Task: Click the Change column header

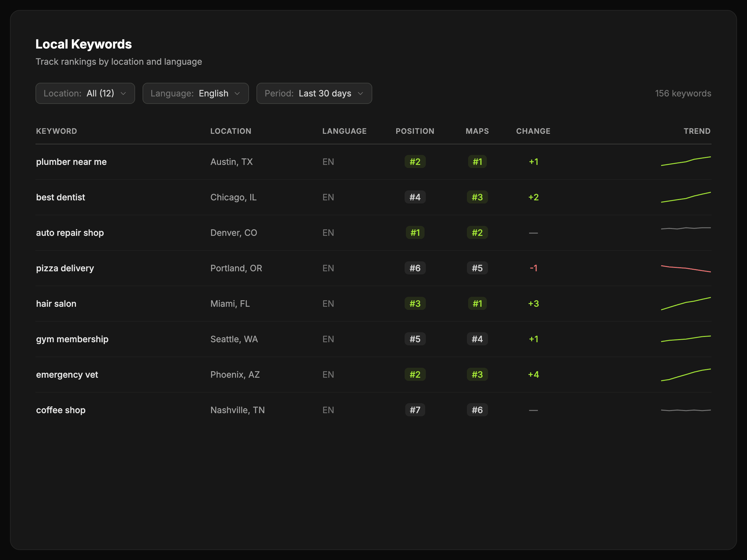Action: coord(533,131)
